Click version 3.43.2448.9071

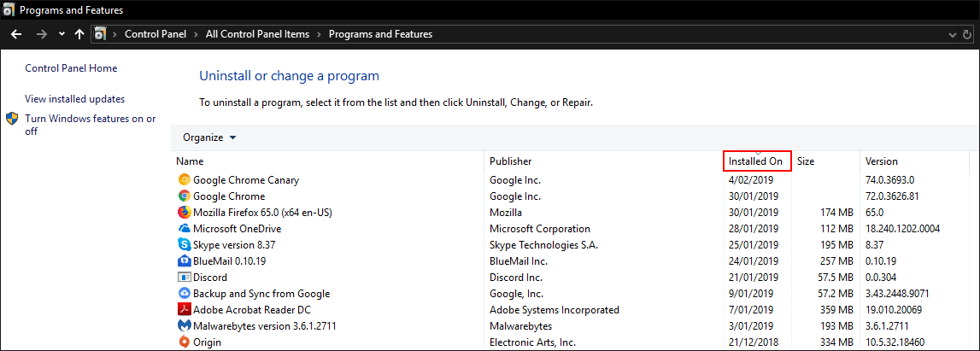897,294
